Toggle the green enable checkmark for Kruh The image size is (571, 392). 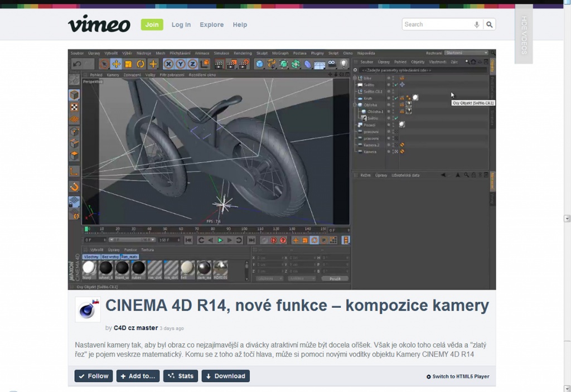(396, 98)
